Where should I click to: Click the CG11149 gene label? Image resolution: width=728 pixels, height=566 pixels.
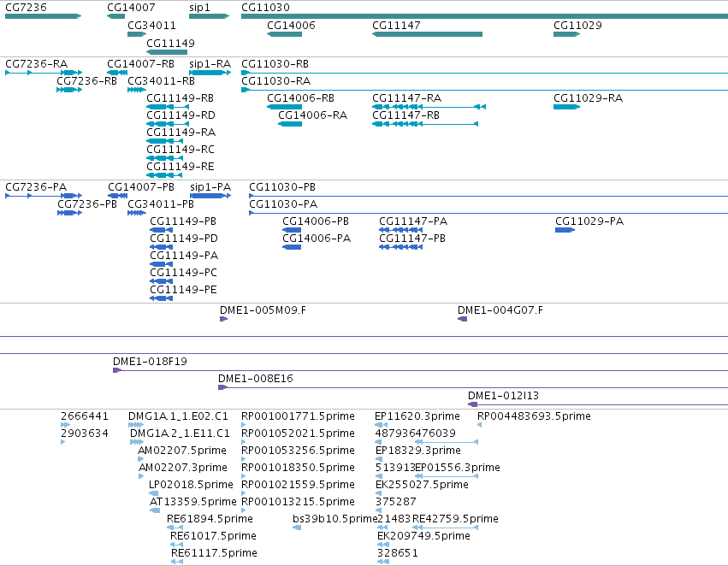click(170, 43)
